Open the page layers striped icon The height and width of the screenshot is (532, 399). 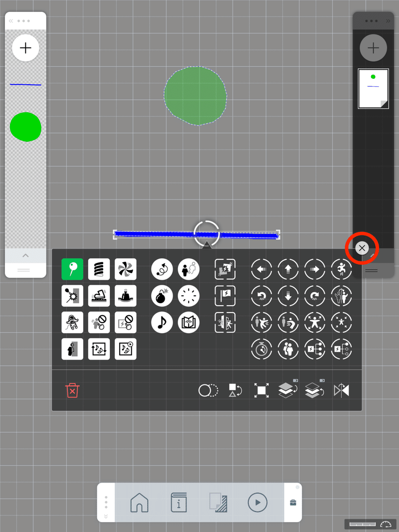[x=218, y=503]
